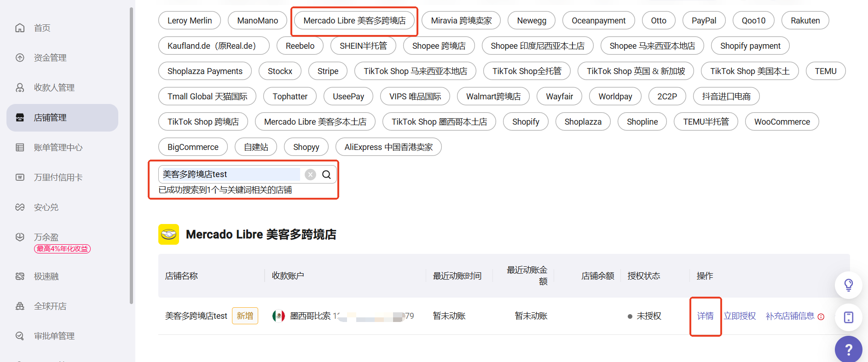Click the home icon beside 首页

tap(20, 28)
